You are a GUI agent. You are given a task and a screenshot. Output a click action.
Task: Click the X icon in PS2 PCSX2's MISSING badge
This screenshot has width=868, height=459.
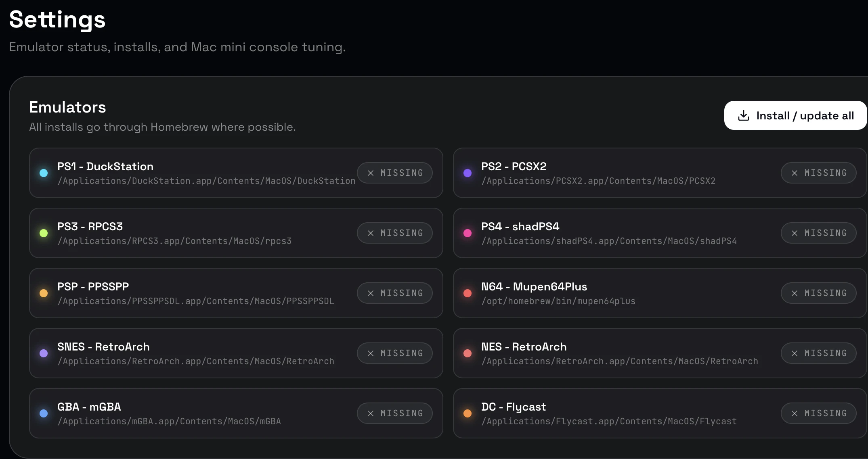pos(795,173)
